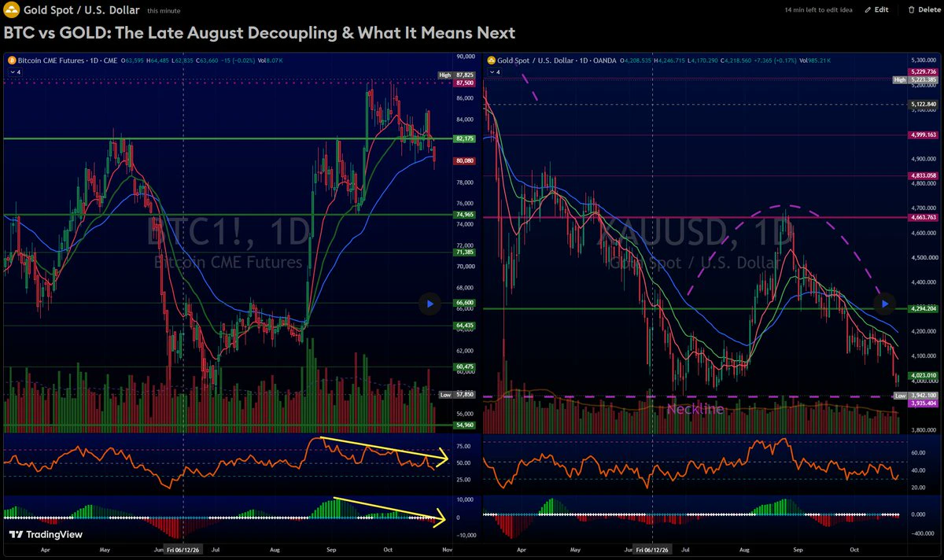The height and width of the screenshot is (560, 944).
Task: Click the 4,023.010 current price label
Action: pos(921,375)
